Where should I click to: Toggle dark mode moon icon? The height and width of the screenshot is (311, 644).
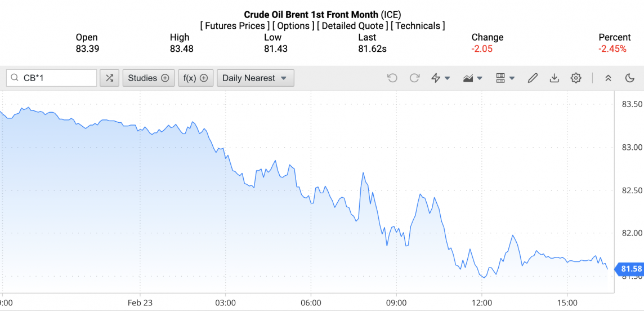(630, 78)
